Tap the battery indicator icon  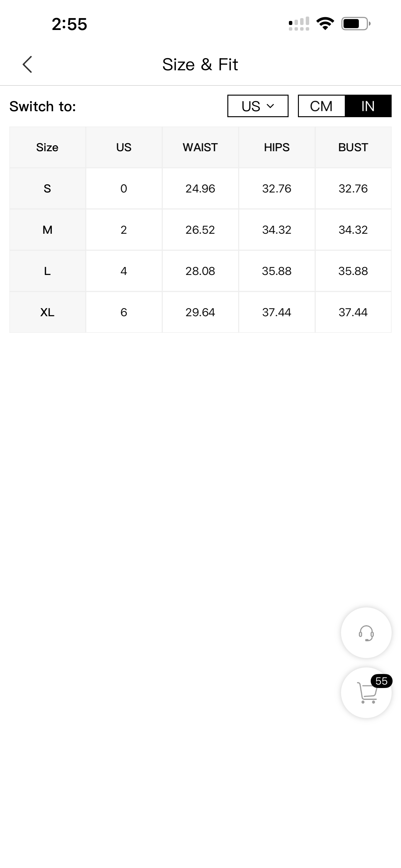pos(356,24)
